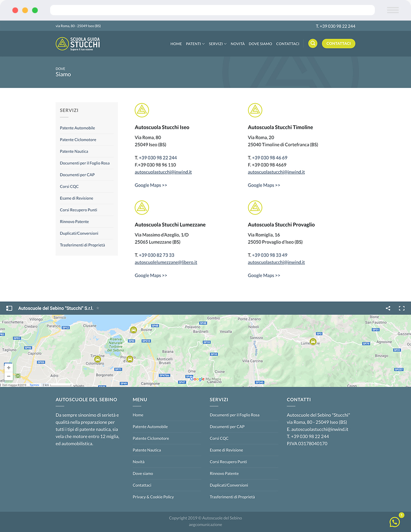Screen dimensions: 411x532
Task: Open Contattaci in the footer menu
Action: tap(142, 486)
